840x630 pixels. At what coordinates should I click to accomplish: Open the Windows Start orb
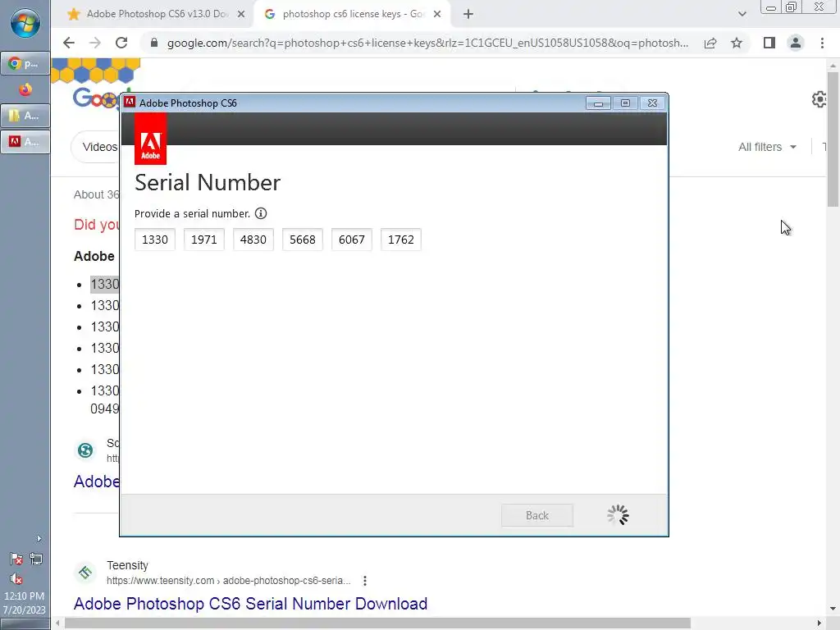[25, 24]
